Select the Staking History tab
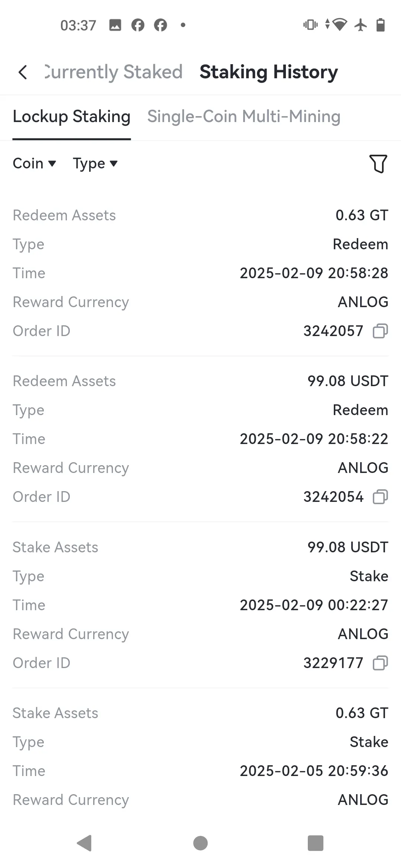The height and width of the screenshot is (868, 401). [x=269, y=72]
